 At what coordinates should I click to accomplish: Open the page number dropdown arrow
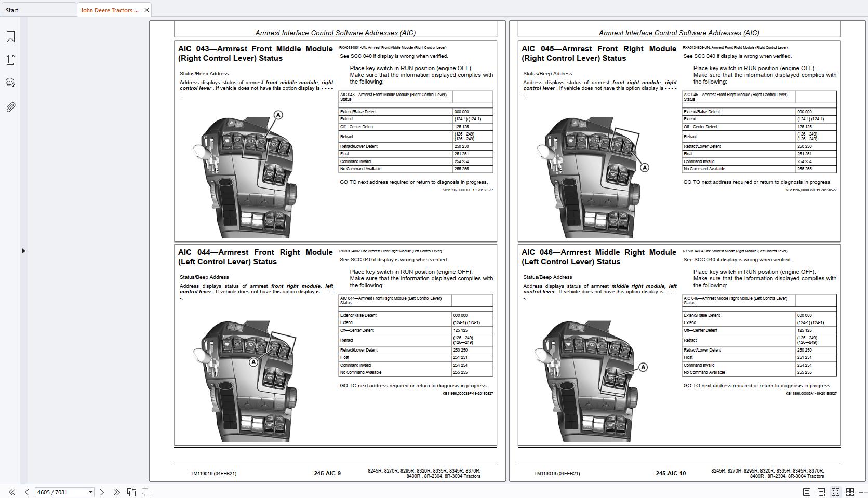(x=90, y=492)
